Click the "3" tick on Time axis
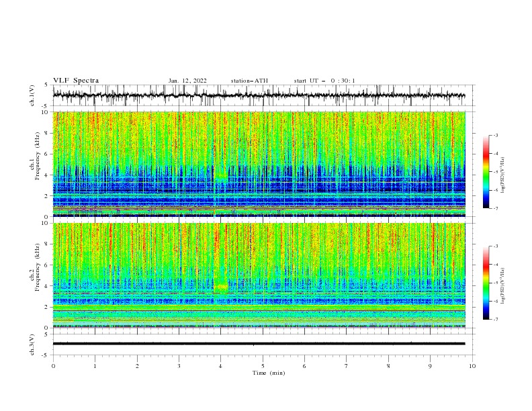The height and width of the screenshot is (411, 532). click(179, 366)
